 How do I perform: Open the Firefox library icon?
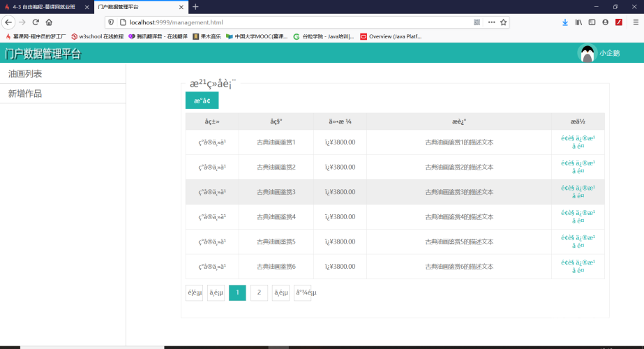[578, 22]
